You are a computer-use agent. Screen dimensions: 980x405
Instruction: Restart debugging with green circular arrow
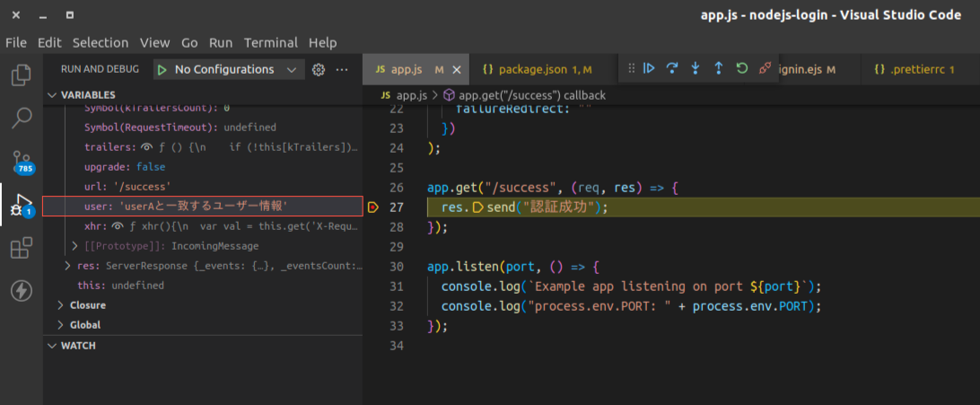tap(741, 68)
